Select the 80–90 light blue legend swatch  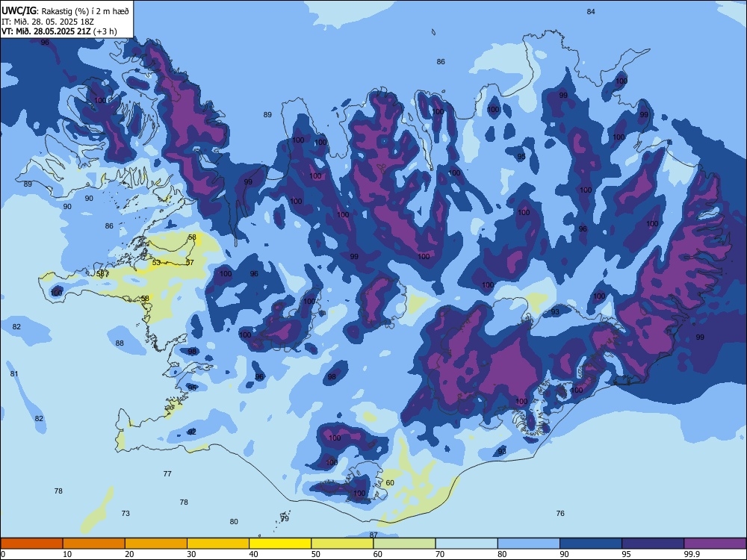tap(529, 544)
